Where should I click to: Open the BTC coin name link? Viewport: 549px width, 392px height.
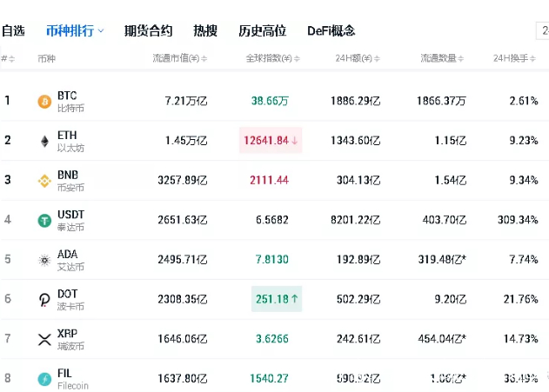tap(67, 96)
